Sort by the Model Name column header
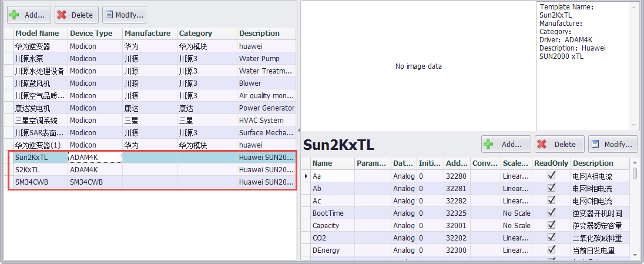Image resolution: width=644 pixels, height=264 pixels. [39, 34]
